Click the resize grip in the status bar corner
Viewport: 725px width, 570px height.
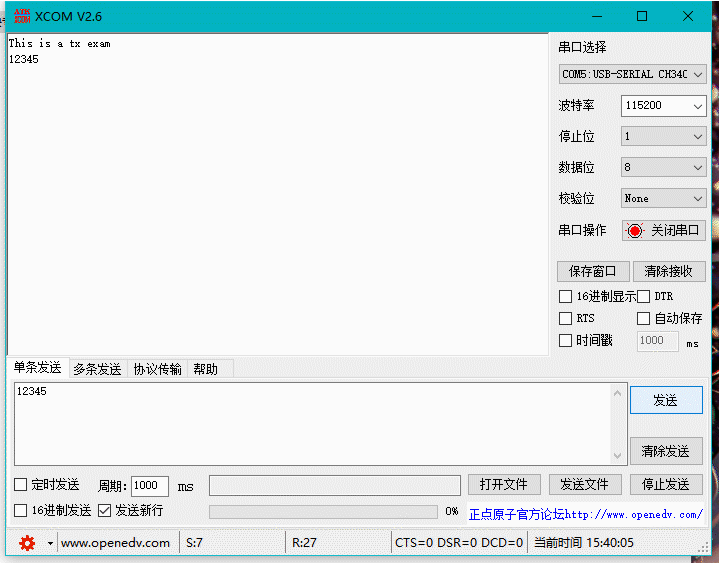tap(703, 548)
